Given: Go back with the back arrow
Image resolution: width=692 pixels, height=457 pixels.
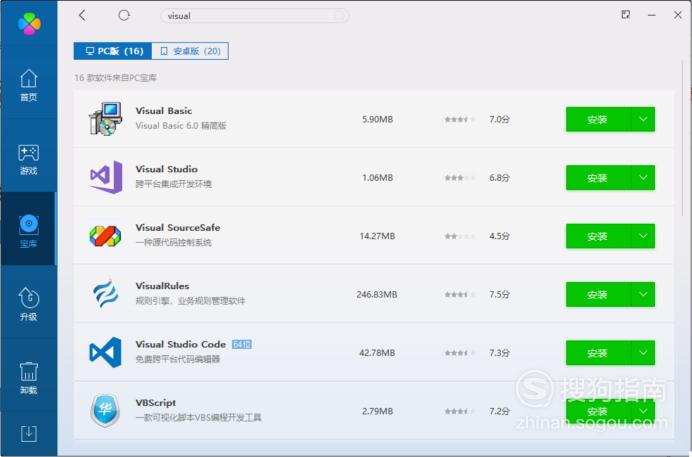Looking at the screenshot, I should click(82, 15).
